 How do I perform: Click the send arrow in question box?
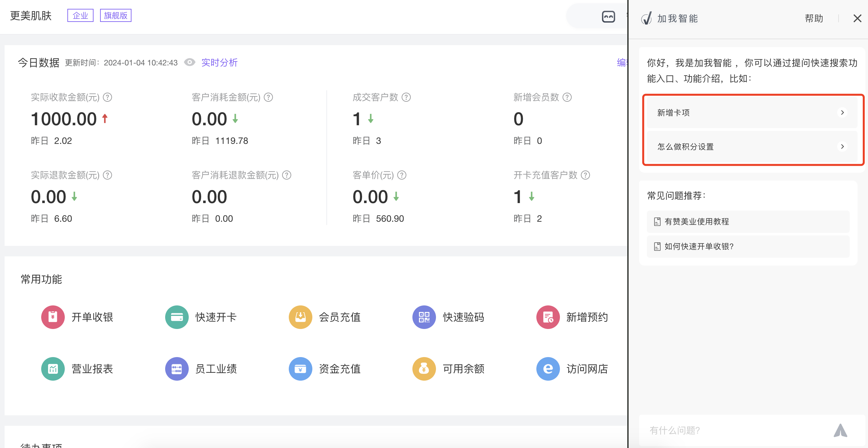841,430
